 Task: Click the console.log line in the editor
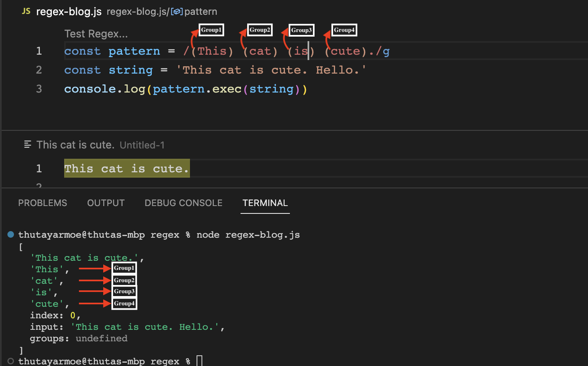point(185,89)
